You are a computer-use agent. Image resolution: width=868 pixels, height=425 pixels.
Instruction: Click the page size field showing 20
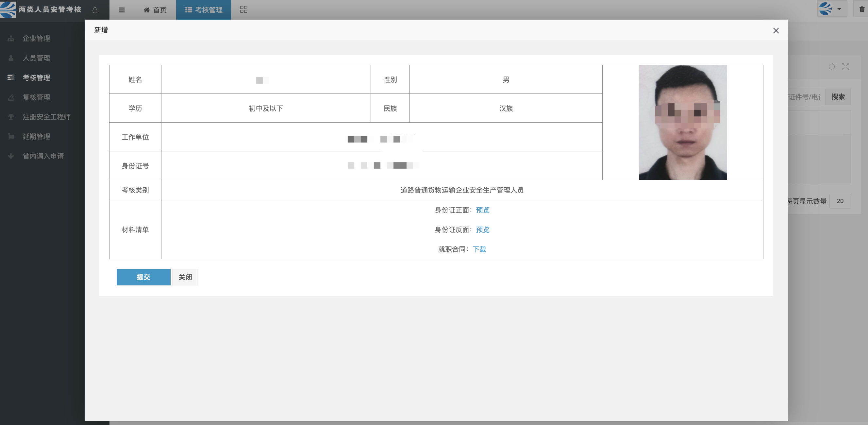[x=840, y=201]
